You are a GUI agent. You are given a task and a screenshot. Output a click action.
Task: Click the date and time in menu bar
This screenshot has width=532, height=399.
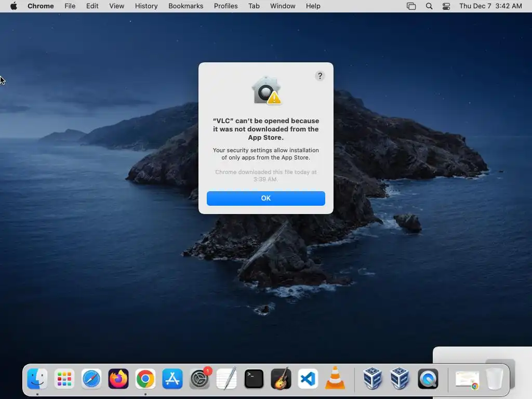[x=490, y=6]
